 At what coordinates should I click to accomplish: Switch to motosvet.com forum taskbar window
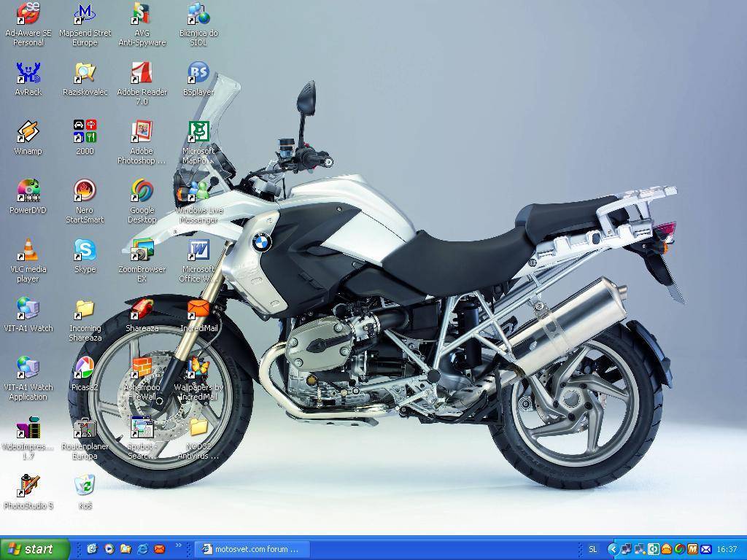point(252,549)
